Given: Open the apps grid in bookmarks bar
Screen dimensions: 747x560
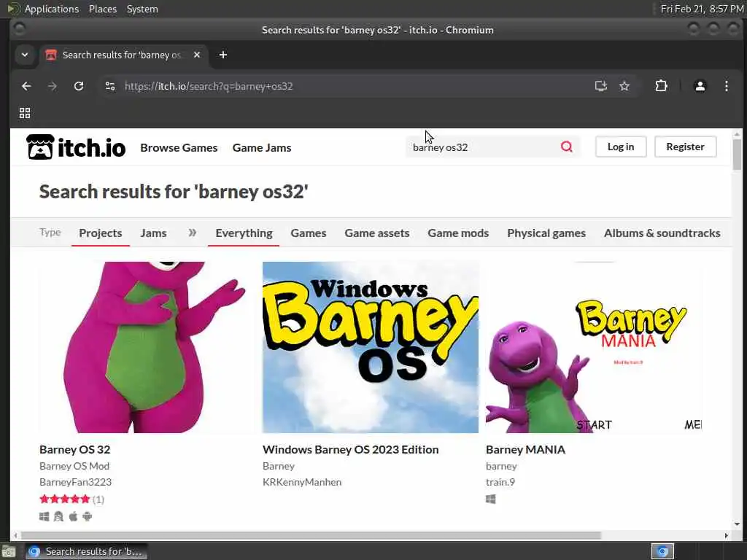Looking at the screenshot, I should tap(25, 113).
